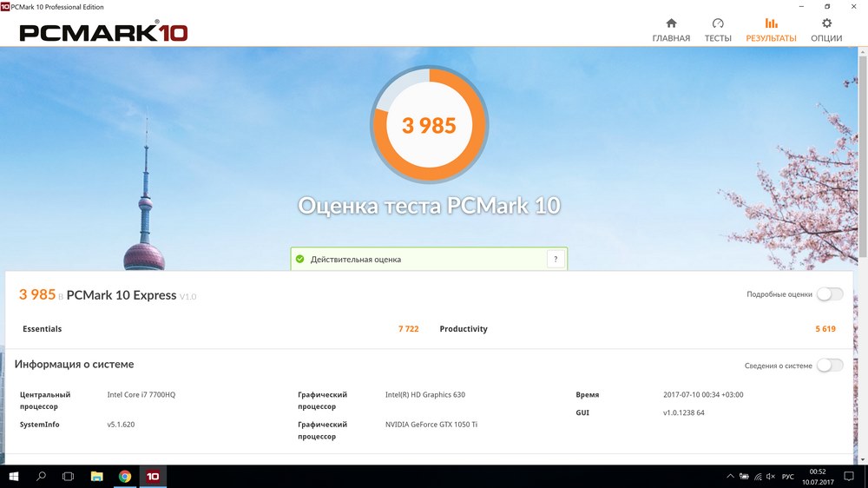
Task: Click the PCMark 10 logo
Action: coord(103,32)
